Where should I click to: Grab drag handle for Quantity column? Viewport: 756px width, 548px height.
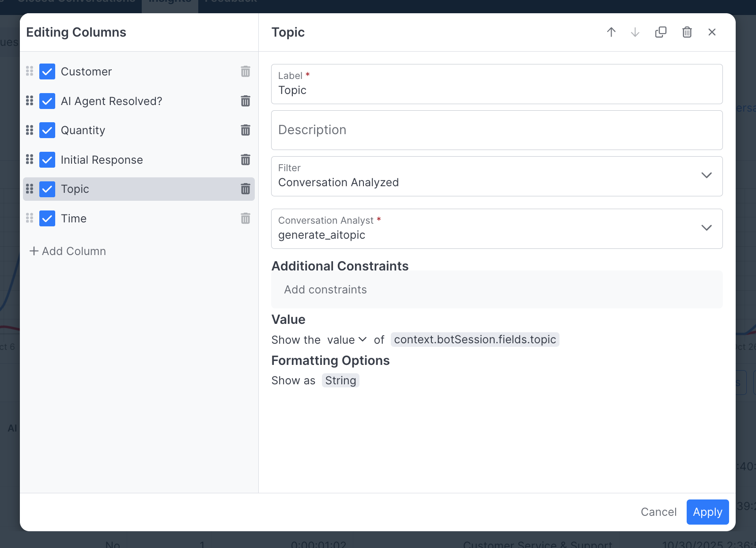click(x=30, y=130)
